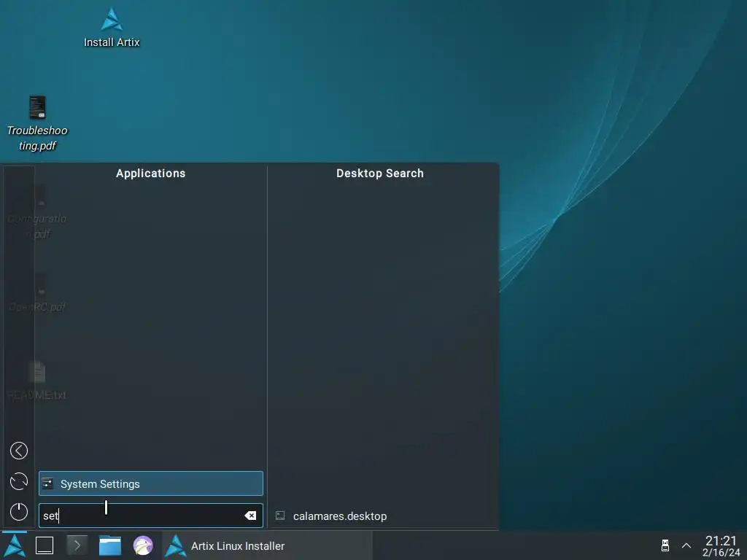This screenshot has width=747, height=560.
Task: Launch the web browser from the taskbar
Action: pos(143,545)
